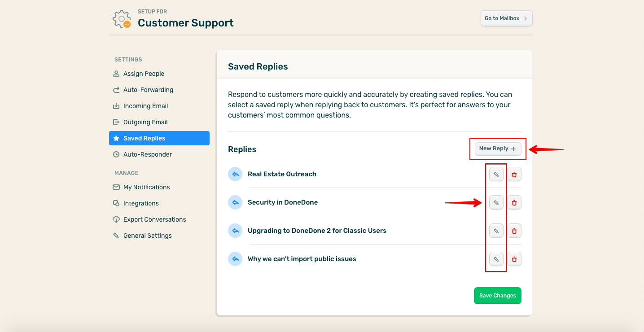Click the Saved Replies panel heading
Image resolution: width=644 pixels, height=332 pixels.
(258, 66)
